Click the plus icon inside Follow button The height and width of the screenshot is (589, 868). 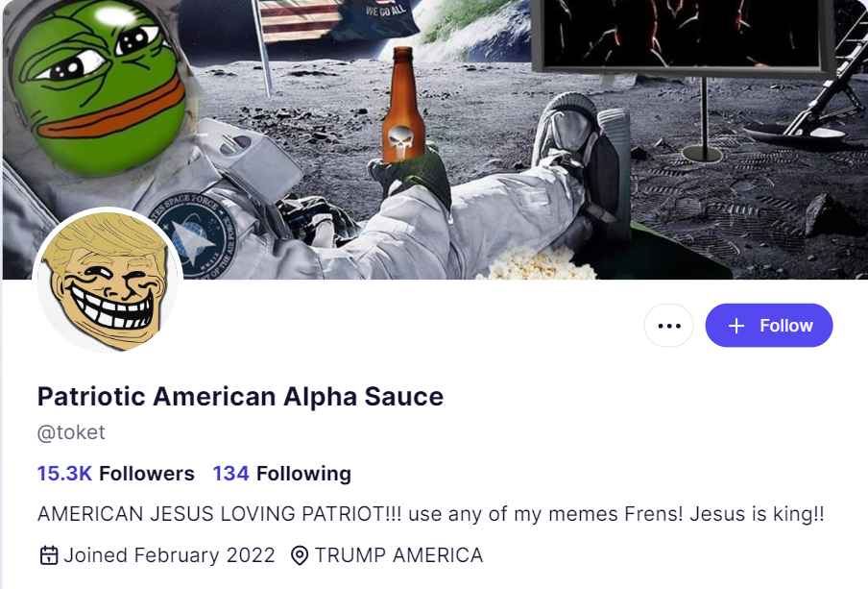click(x=736, y=326)
